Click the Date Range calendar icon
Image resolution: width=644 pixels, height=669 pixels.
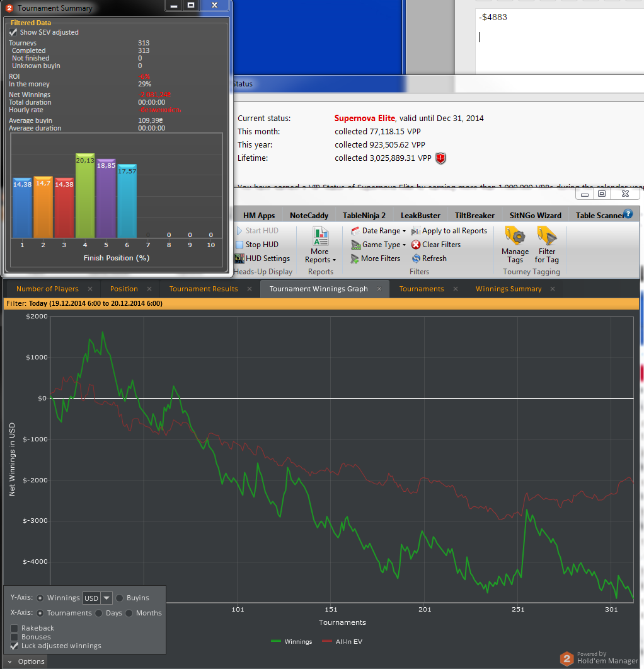[355, 231]
